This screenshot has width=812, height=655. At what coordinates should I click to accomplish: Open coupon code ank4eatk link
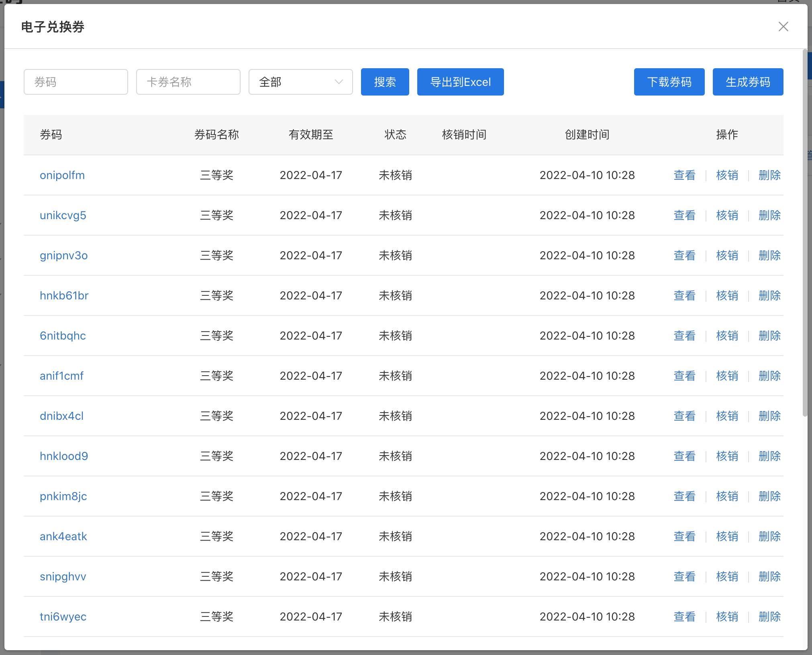pyautogui.click(x=63, y=537)
